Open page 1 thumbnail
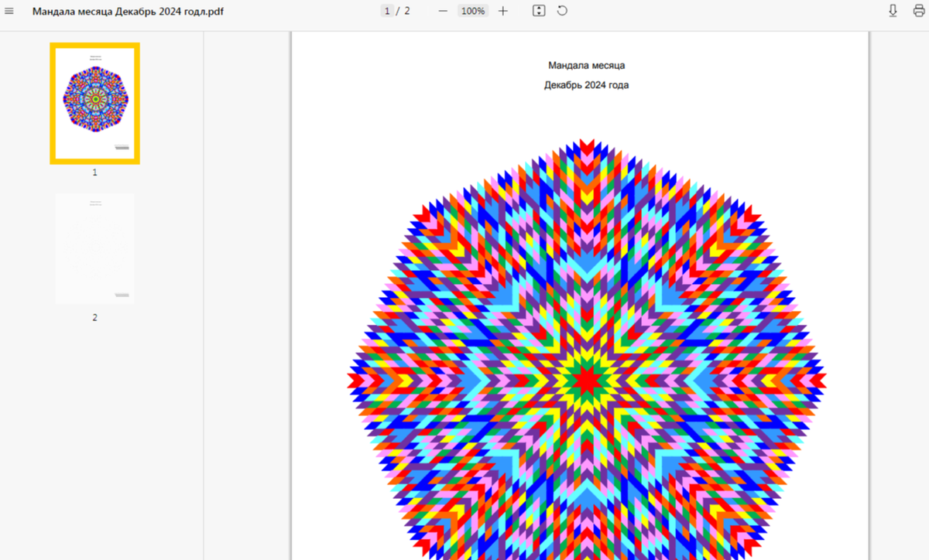This screenshot has height=560, width=929. [x=94, y=103]
